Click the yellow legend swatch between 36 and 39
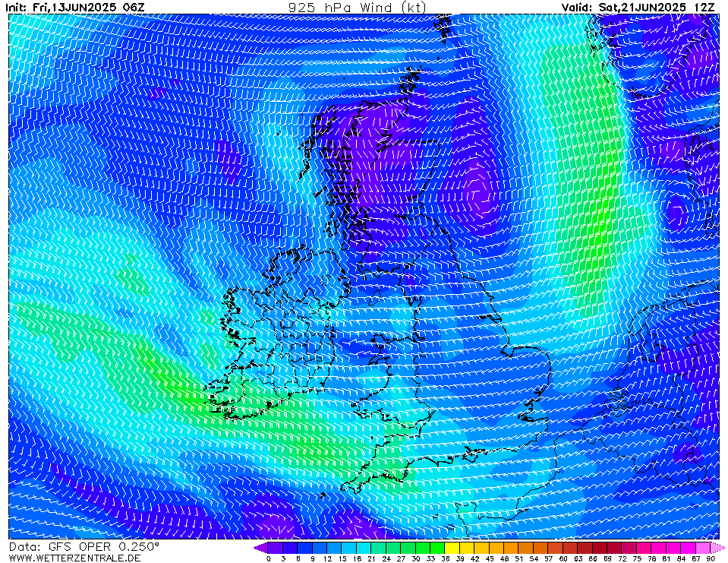The height and width of the screenshot is (563, 728). click(x=452, y=548)
